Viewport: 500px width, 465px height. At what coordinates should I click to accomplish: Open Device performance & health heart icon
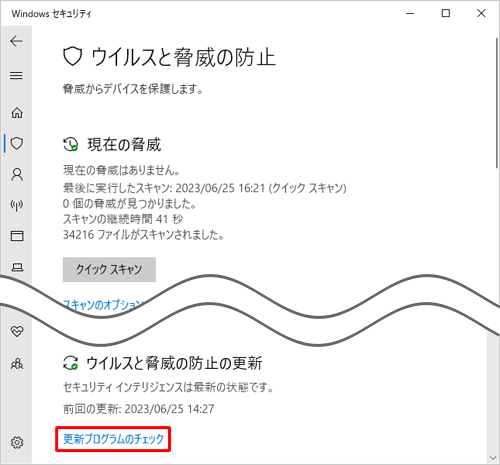tap(17, 332)
